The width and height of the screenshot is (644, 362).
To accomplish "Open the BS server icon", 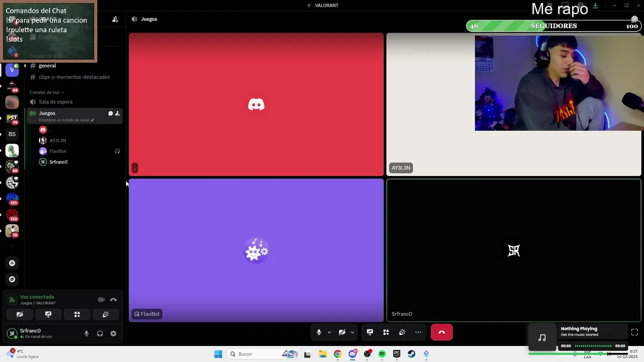I will click(12, 134).
